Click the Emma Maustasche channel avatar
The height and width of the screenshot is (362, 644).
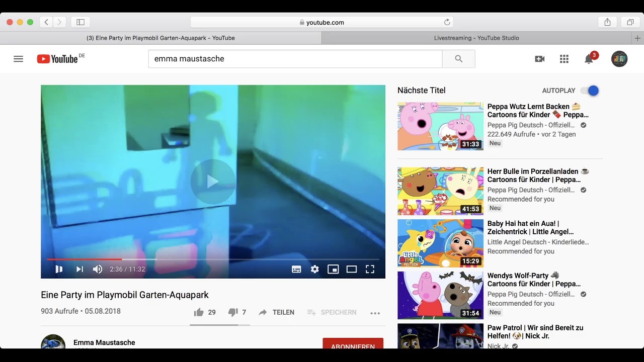(53, 342)
